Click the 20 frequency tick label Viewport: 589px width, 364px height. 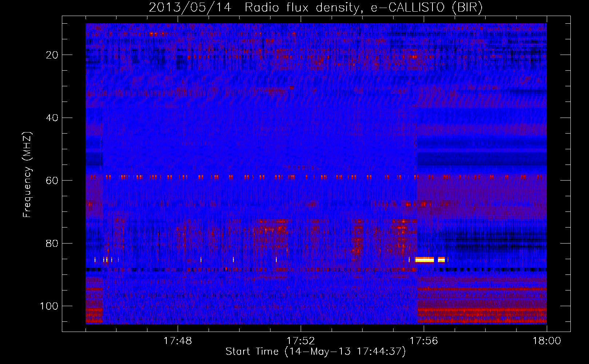(x=52, y=55)
